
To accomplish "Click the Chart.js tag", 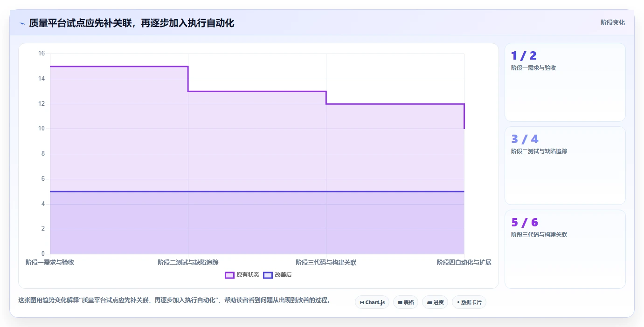I will (x=372, y=302).
